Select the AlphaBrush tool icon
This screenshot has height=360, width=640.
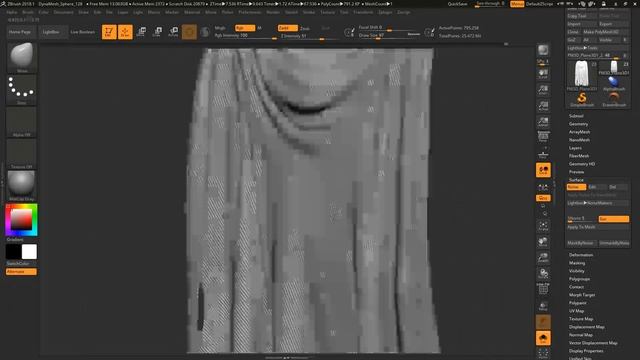coord(614,83)
